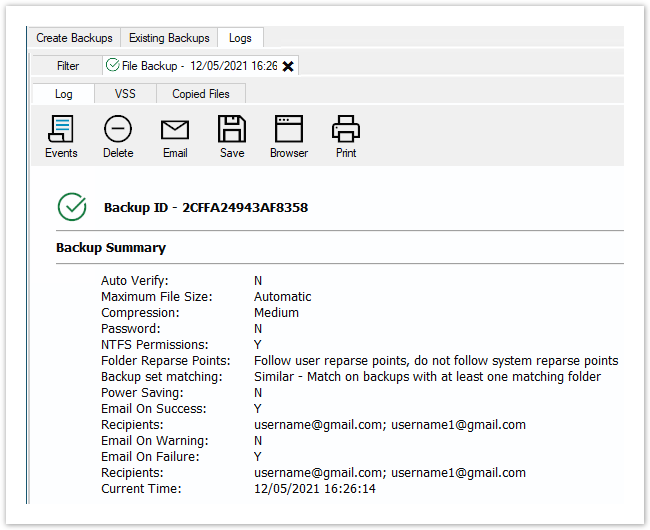Click the green success checkmark beside Backup ID

(72, 206)
